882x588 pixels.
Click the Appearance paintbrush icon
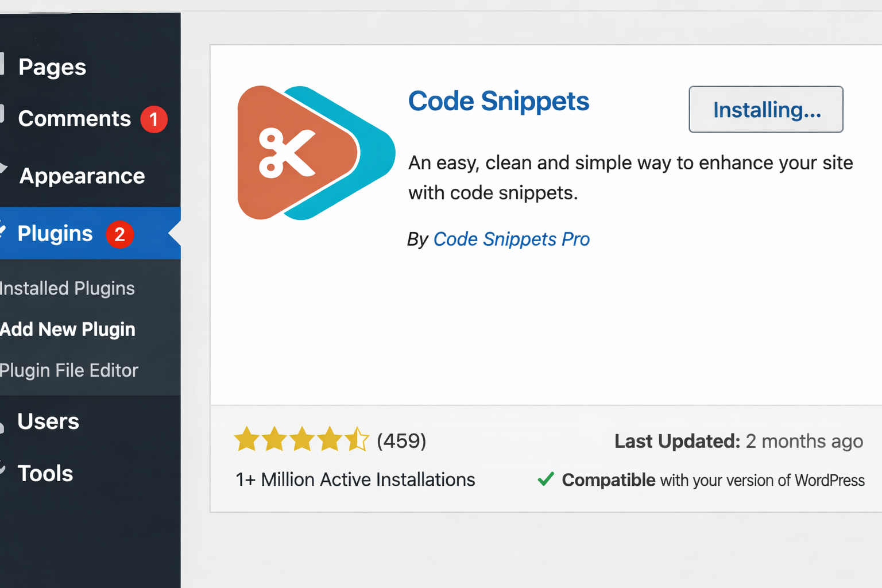click(x=3, y=169)
